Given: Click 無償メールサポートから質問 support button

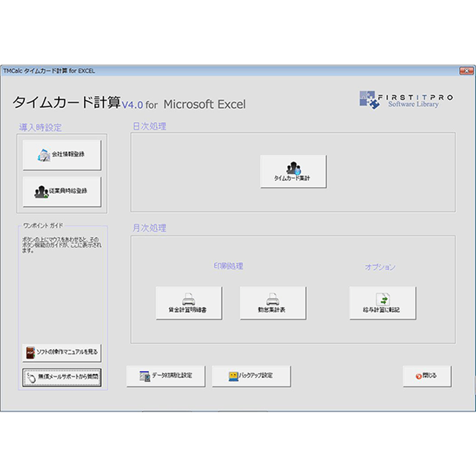Looking at the screenshot, I should click(62, 377).
